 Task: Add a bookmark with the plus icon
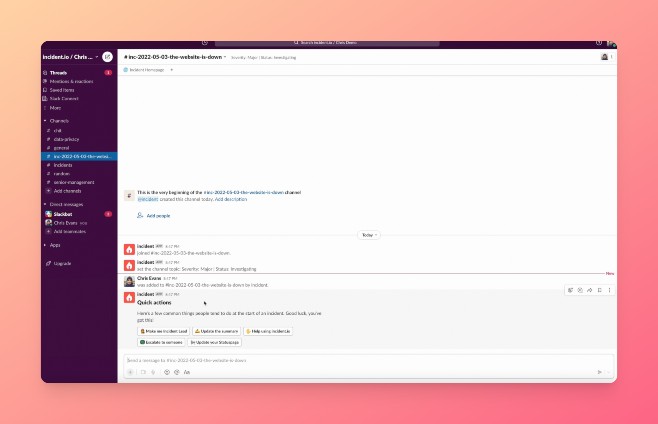coord(172,70)
